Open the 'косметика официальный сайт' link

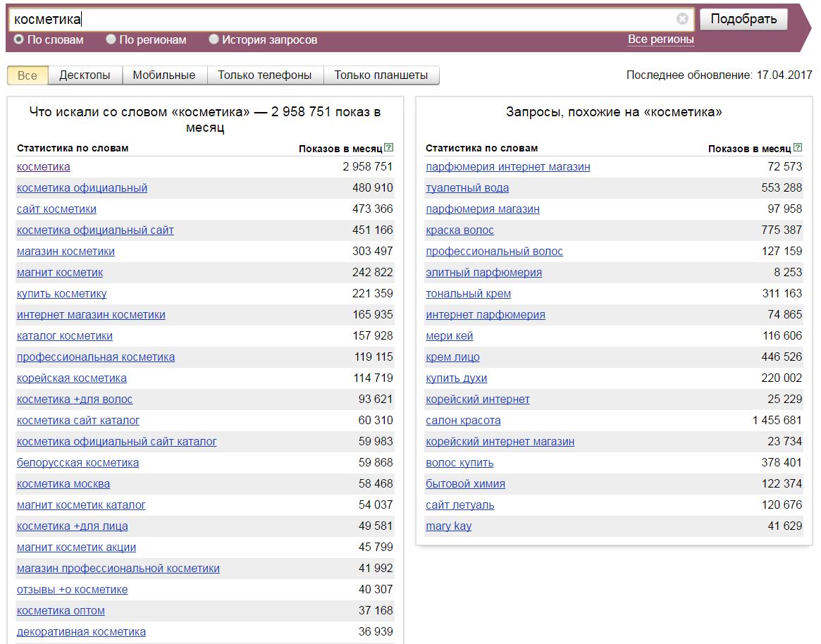click(x=95, y=230)
